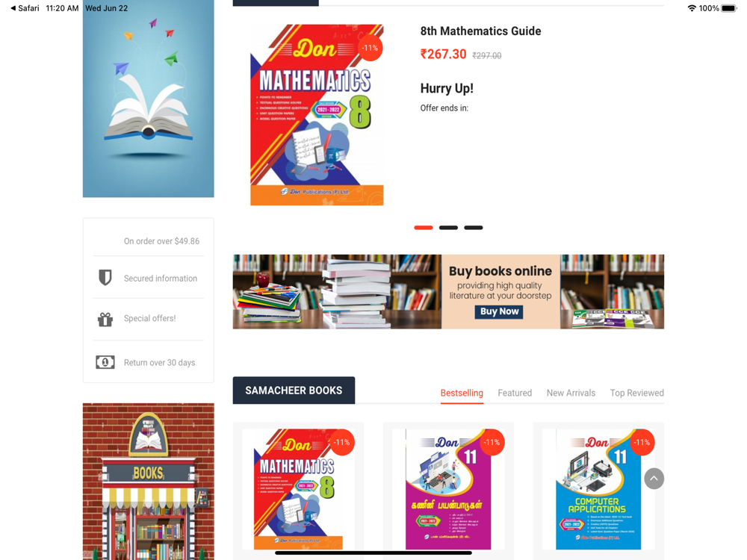Click the Buy Now banner button
Viewport: 747px width, 560px height.
click(499, 311)
